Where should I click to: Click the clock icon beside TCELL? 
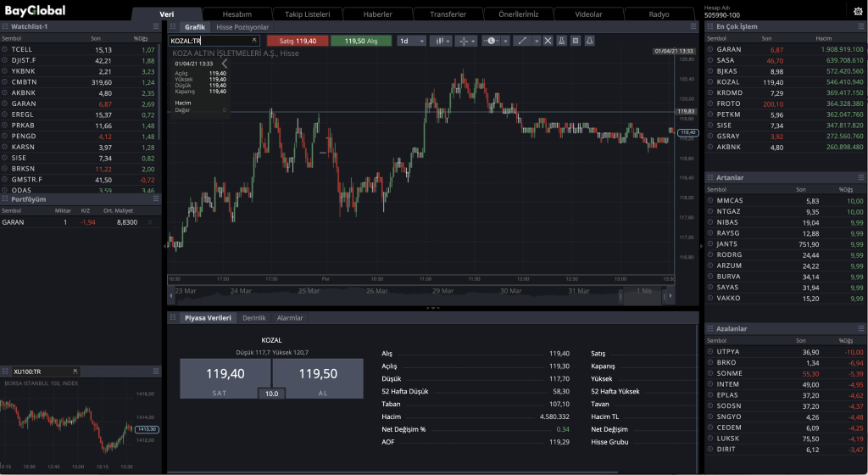5,50
